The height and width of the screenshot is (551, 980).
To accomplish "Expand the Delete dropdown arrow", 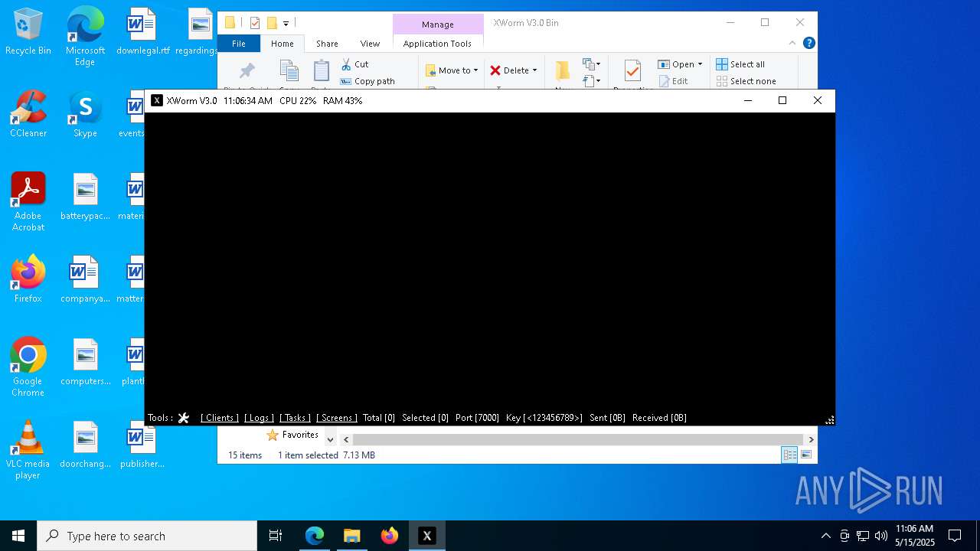I will [534, 70].
